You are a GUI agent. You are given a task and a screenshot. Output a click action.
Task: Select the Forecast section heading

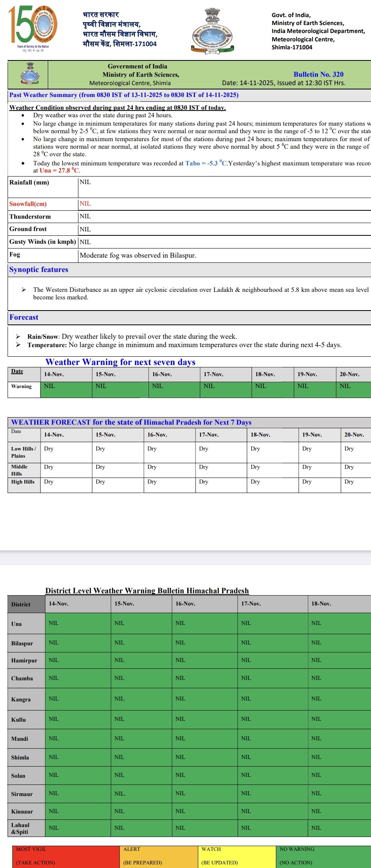pos(24,317)
